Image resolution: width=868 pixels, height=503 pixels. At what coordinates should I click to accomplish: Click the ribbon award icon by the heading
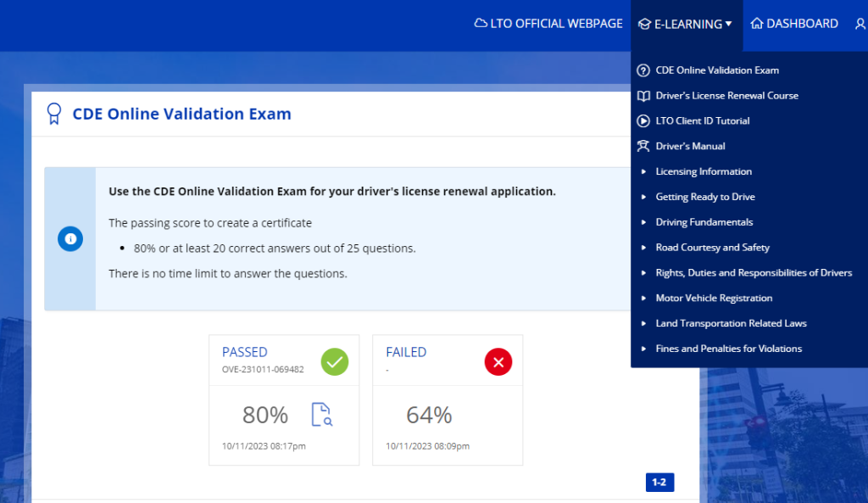[x=53, y=114]
